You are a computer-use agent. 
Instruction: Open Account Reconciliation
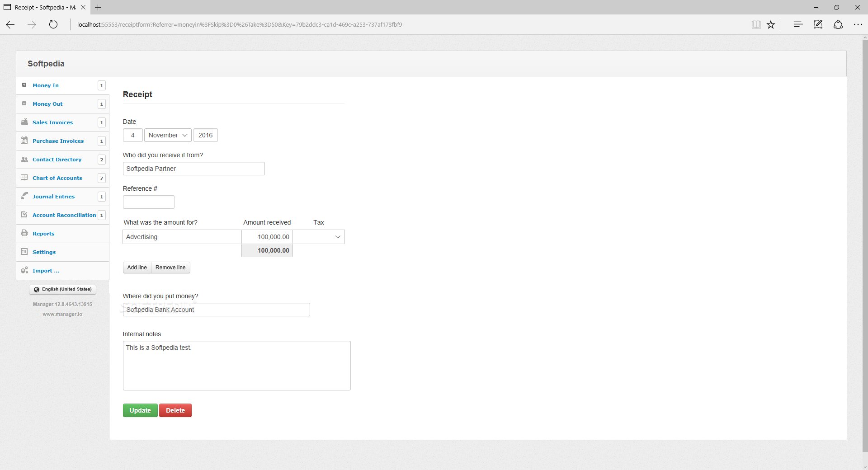tap(64, 215)
